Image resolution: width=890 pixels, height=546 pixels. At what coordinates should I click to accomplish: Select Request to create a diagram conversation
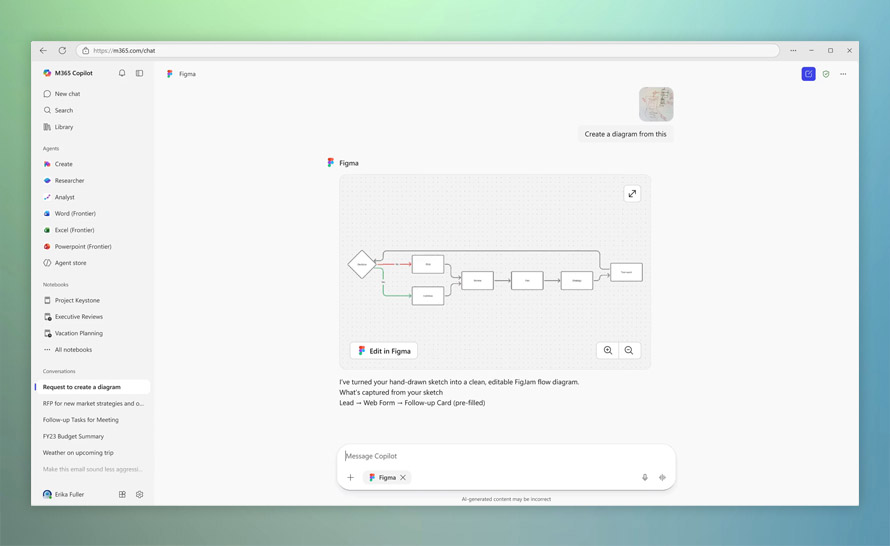tap(92, 387)
